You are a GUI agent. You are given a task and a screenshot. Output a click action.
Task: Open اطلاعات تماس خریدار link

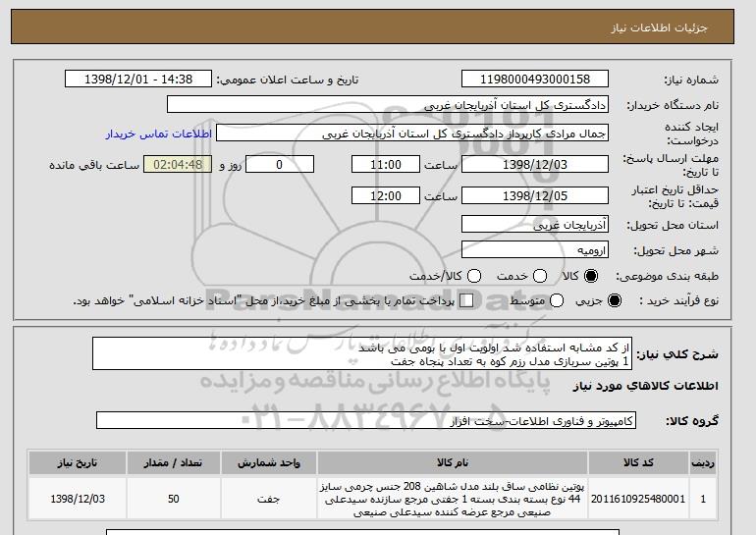[159, 134]
